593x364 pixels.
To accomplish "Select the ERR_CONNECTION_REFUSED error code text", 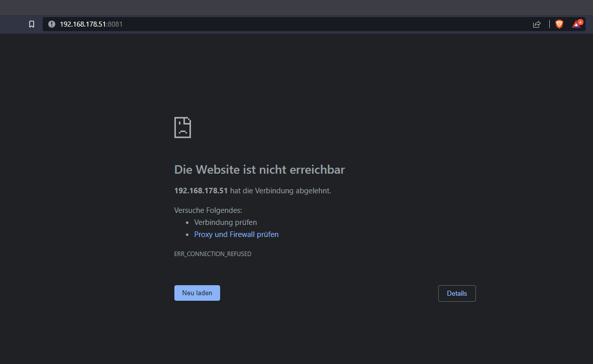I will pos(213,254).
